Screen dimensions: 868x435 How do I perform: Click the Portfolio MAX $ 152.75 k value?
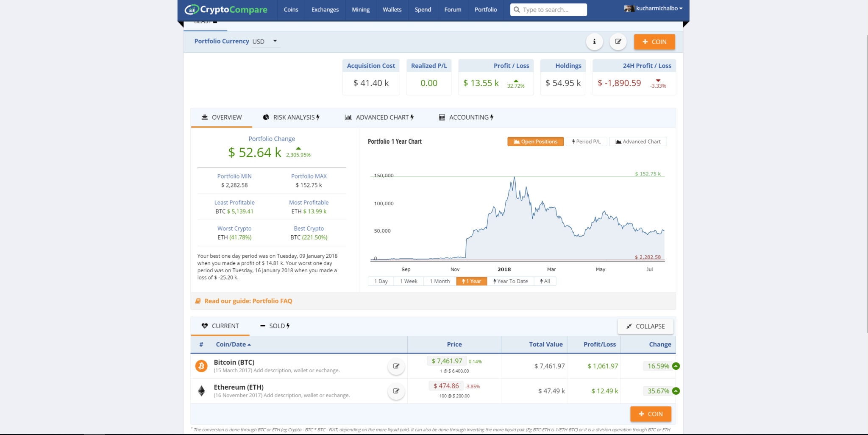pyautogui.click(x=309, y=185)
